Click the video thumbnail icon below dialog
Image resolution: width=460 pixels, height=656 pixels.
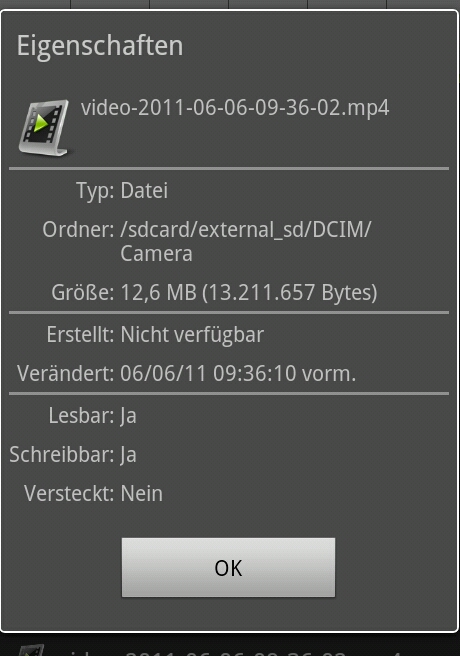pyautogui.click(x=31, y=650)
